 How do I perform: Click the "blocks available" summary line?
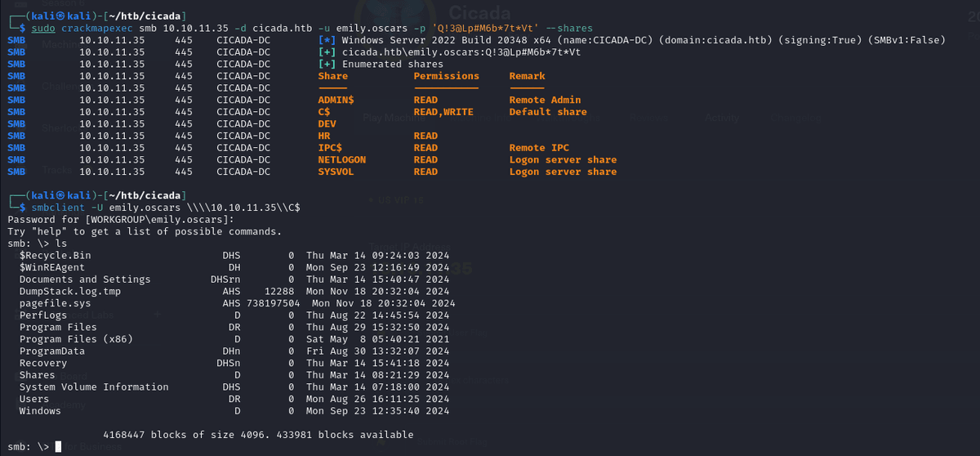(x=259, y=435)
